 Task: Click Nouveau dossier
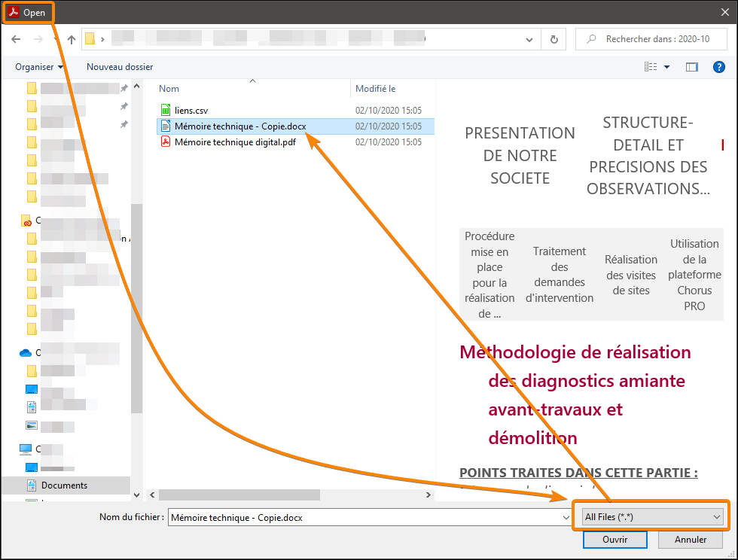120,67
